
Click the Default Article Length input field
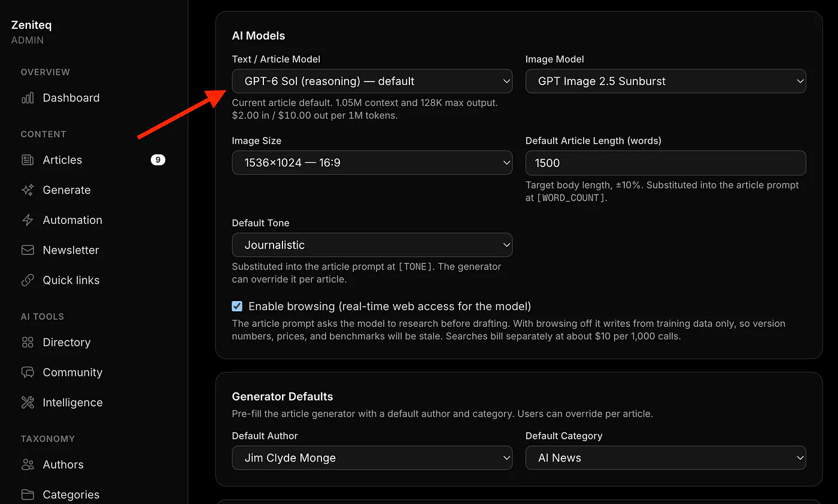click(x=666, y=163)
